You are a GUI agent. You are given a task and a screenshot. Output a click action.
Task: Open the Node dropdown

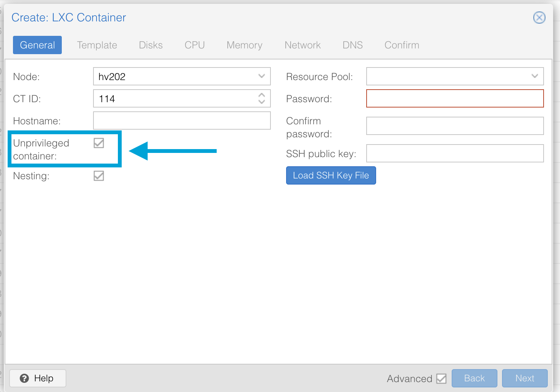pyautogui.click(x=262, y=76)
